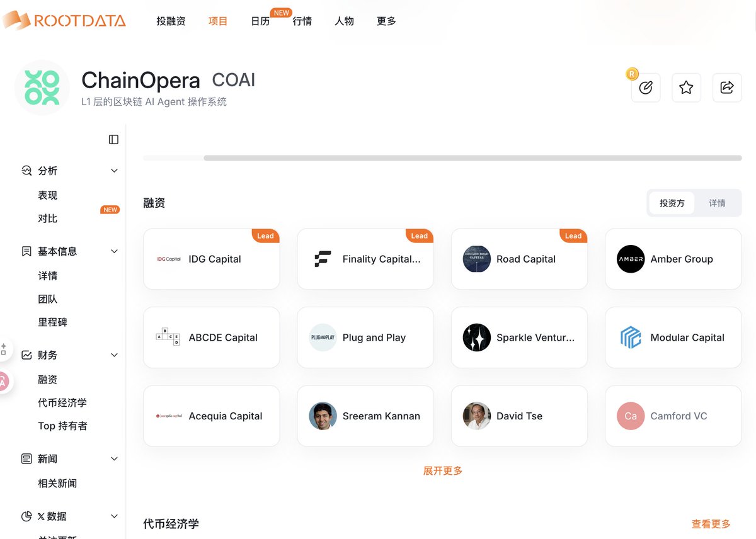Click the Sparkle Ventures star logo

pyautogui.click(x=477, y=338)
